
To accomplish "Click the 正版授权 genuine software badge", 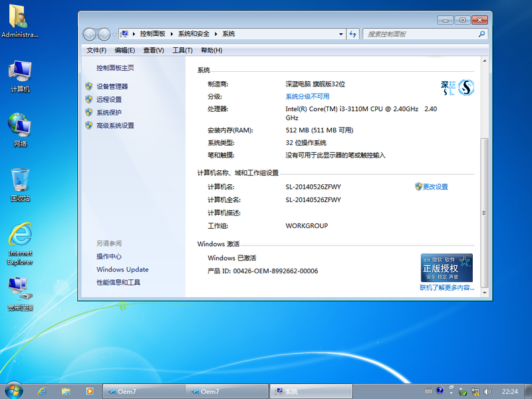I will pyautogui.click(x=446, y=267).
